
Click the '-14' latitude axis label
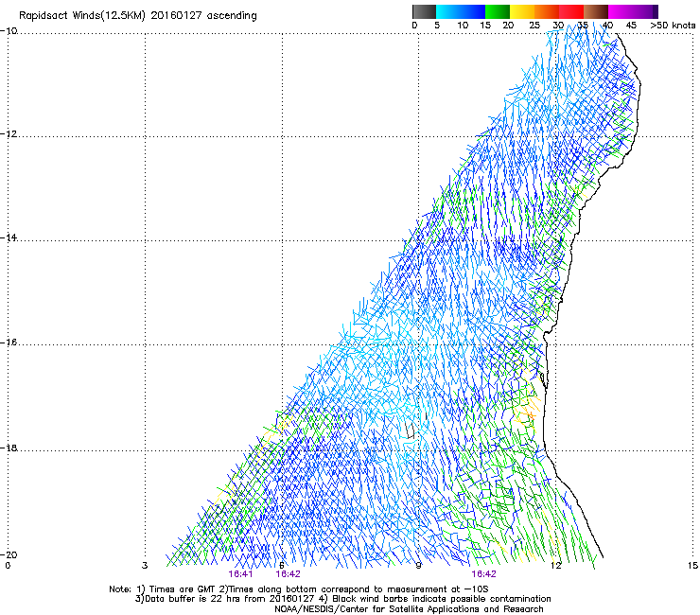tap(9, 237)
